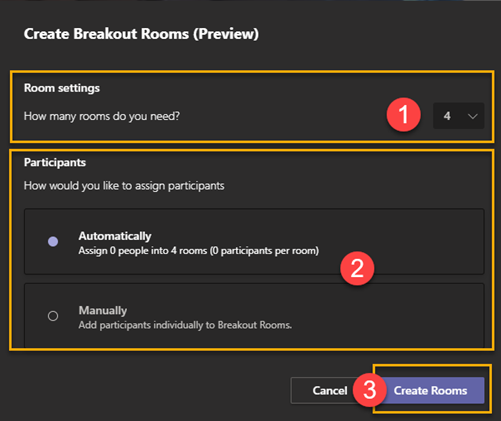Click 'How would you like to assign participants' text
This screenshot has height=421, width=501.
coord(124,186)
